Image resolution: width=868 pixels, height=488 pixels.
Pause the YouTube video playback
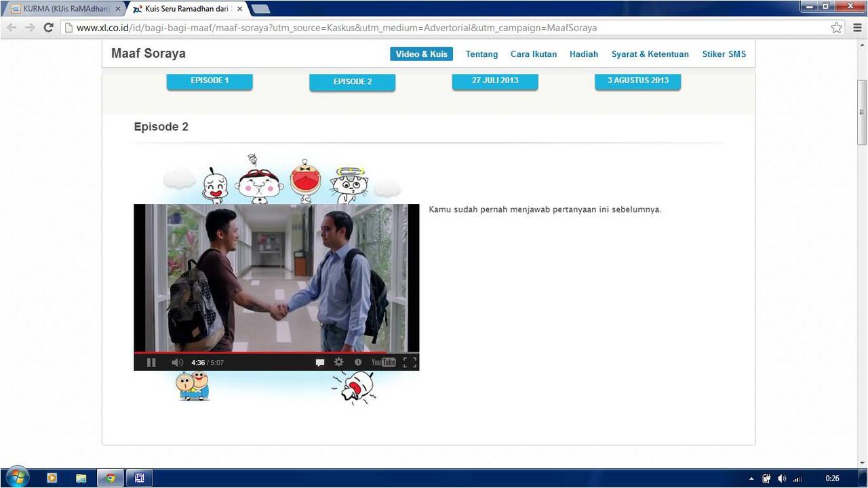[x=151, y=362]
